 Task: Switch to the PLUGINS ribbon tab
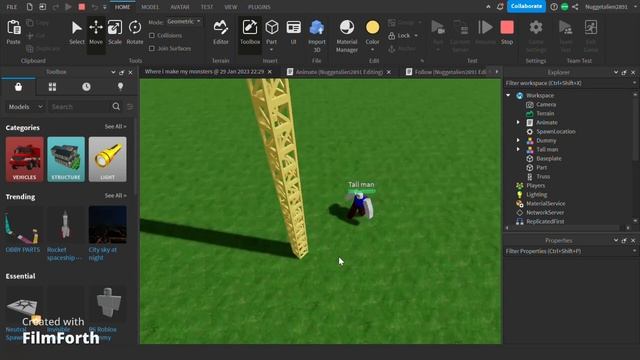259,7
